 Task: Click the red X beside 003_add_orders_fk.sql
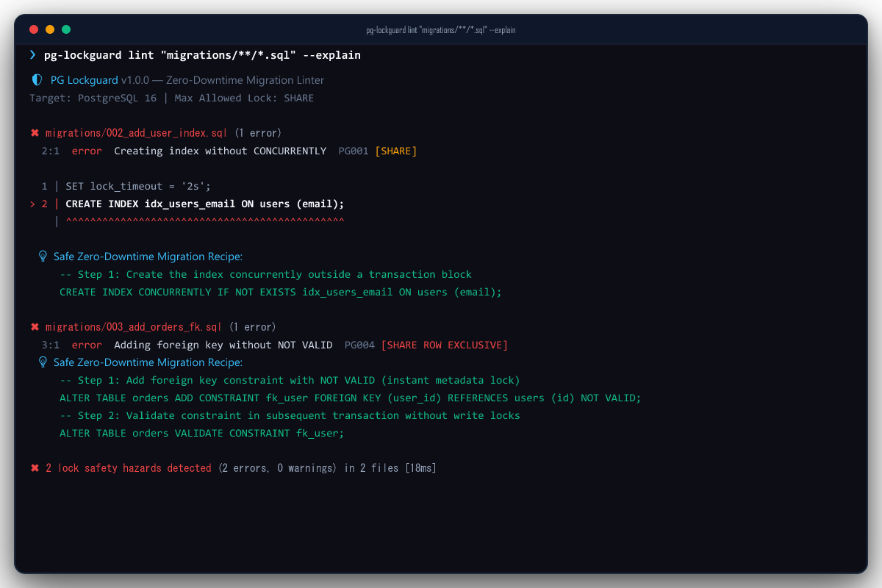[35, 327]
